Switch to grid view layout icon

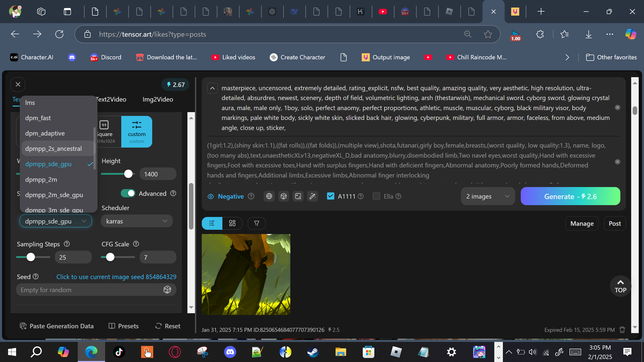pyautogui.click(x=232, y=223)
